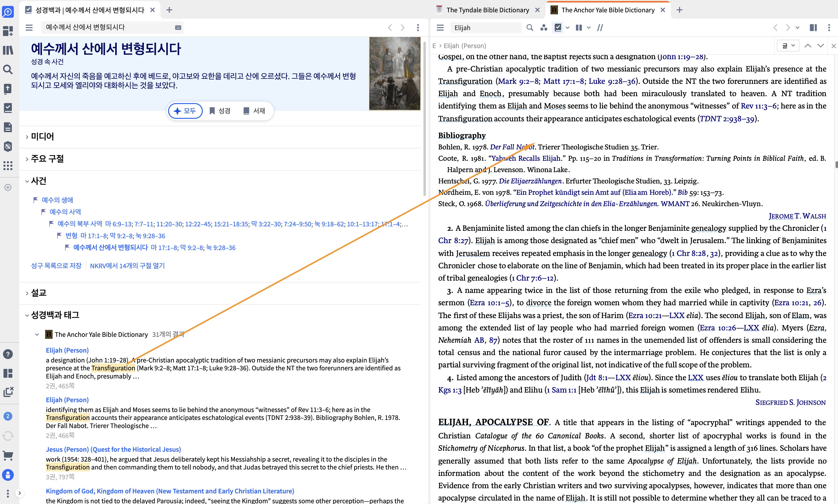
Task: Click 성구 목록으로 저장 link
Action: 57,266
